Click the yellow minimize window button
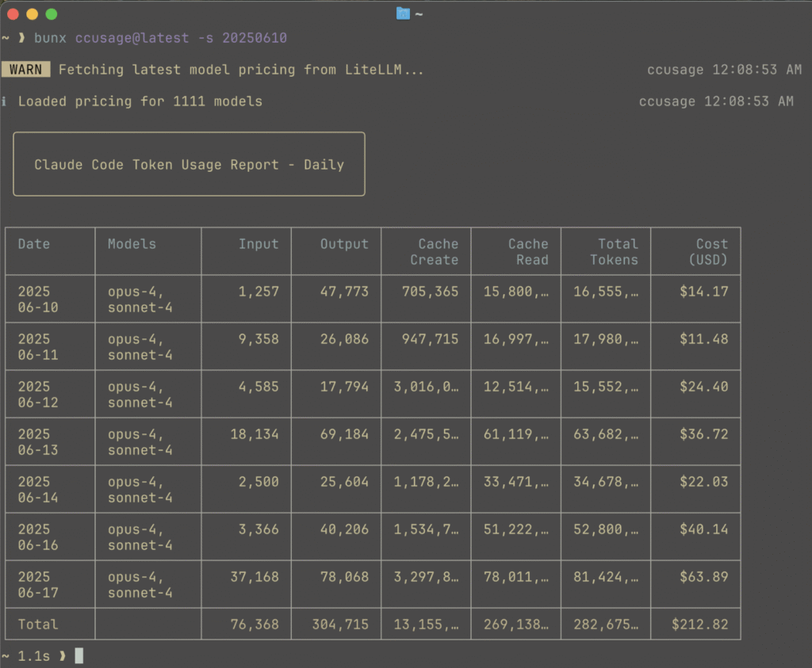 click(x=32, y=14)
